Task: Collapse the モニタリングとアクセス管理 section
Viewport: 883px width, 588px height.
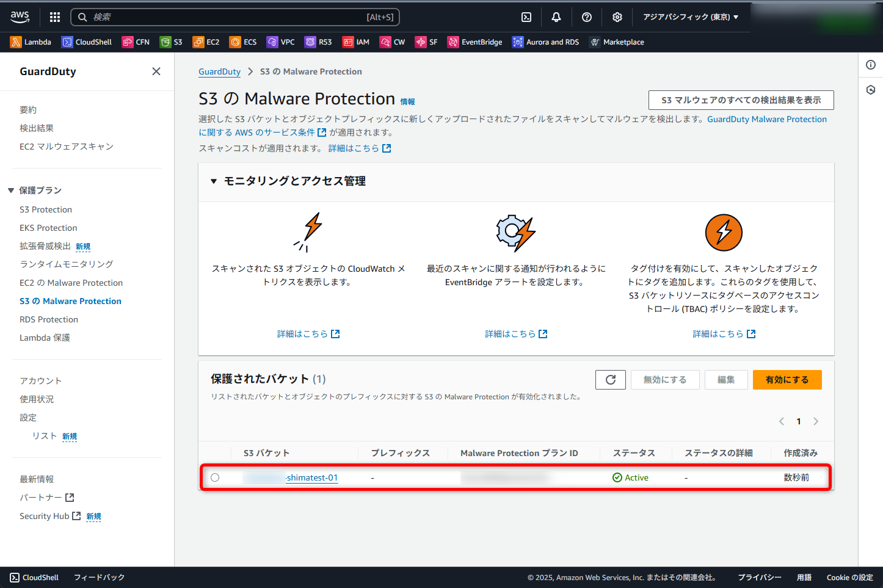Action: 214,181
